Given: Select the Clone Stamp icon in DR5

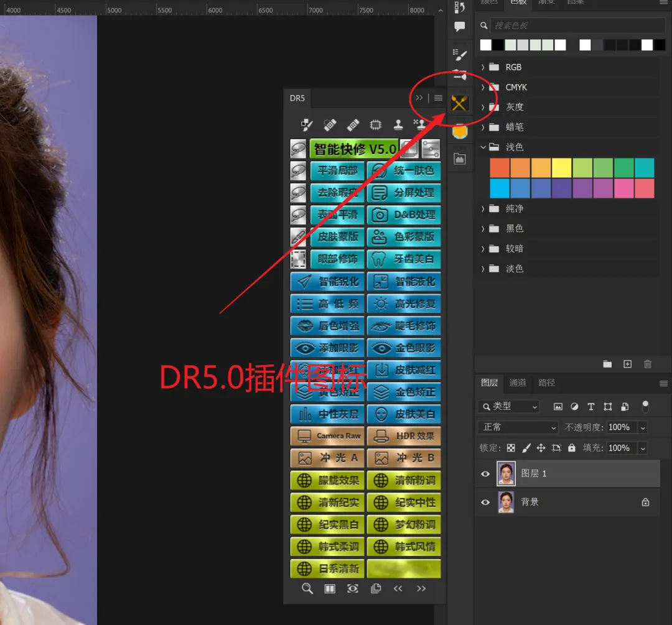Looking at the screenshot, I should coord(398,124).
